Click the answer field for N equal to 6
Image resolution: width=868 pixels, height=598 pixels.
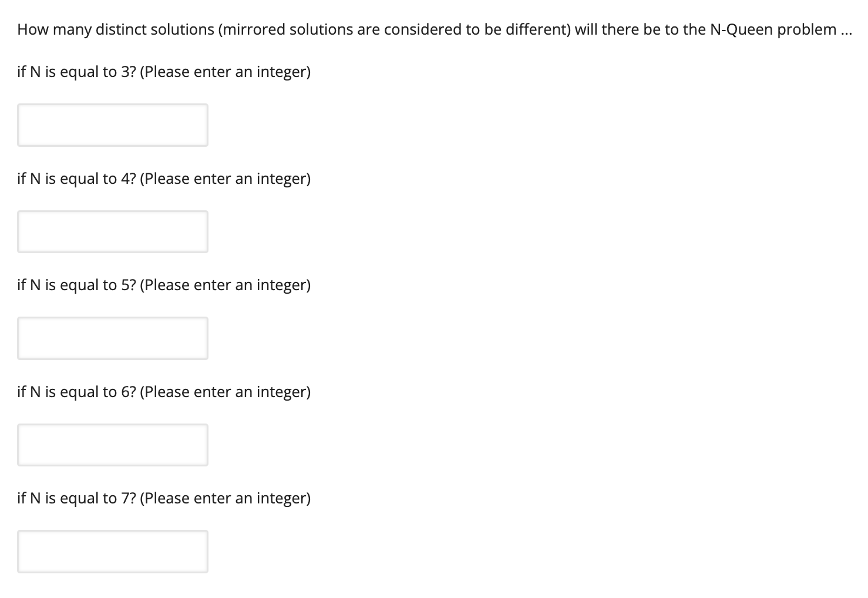[113, 445]
